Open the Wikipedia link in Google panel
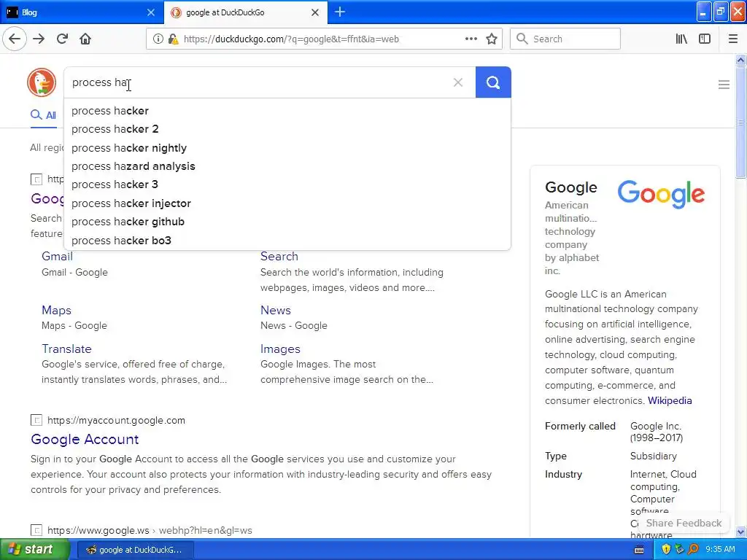 click(x=670, y=400)
